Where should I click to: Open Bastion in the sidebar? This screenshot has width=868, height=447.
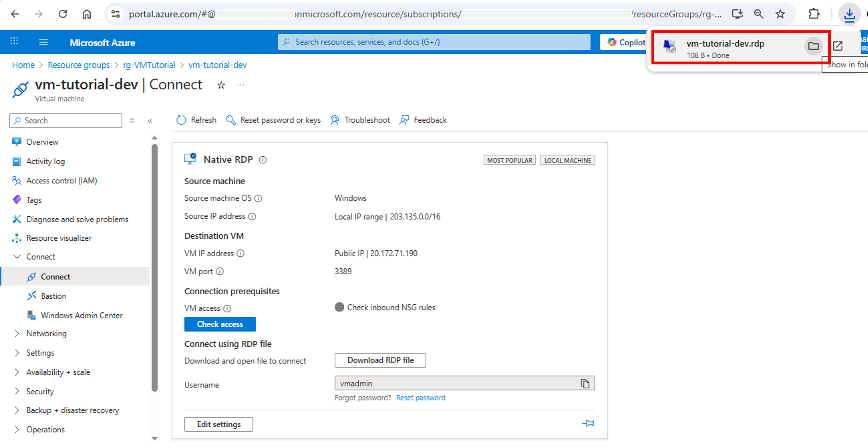pyautogui.click(x=53, y=296)
